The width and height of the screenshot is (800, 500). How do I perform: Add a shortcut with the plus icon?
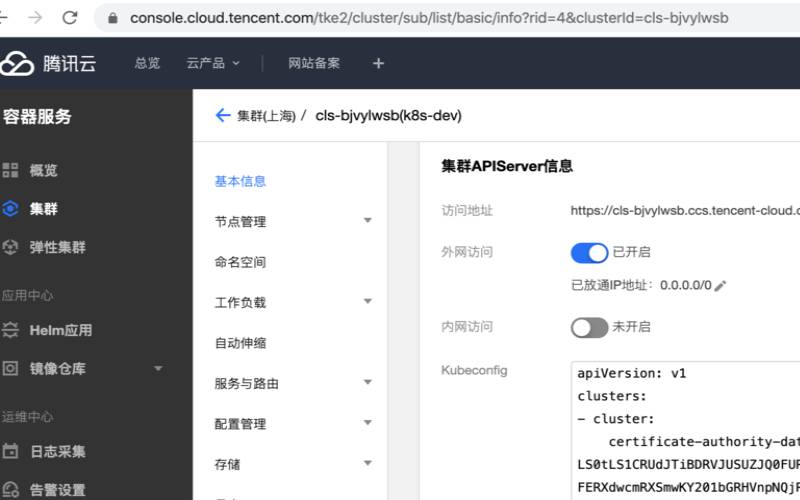point(378,64)
